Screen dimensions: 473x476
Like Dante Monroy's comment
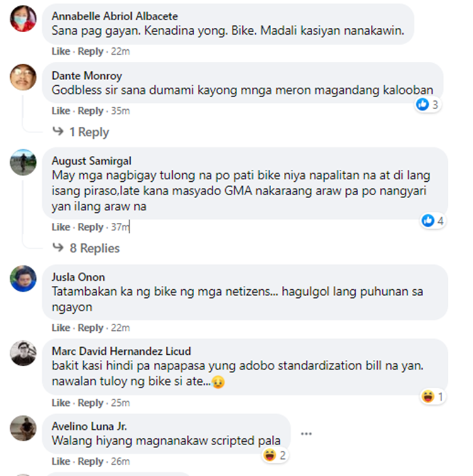61,111
